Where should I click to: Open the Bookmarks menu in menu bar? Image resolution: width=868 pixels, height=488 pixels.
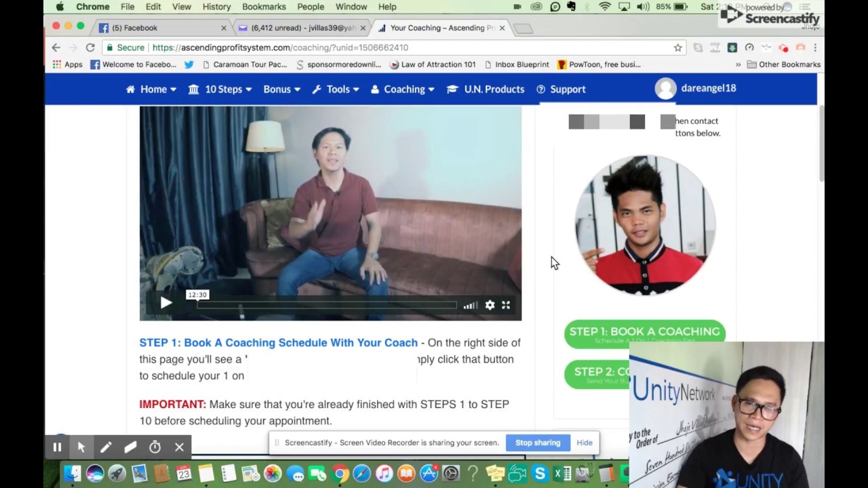pyautogui.click(x=264, y=7)
